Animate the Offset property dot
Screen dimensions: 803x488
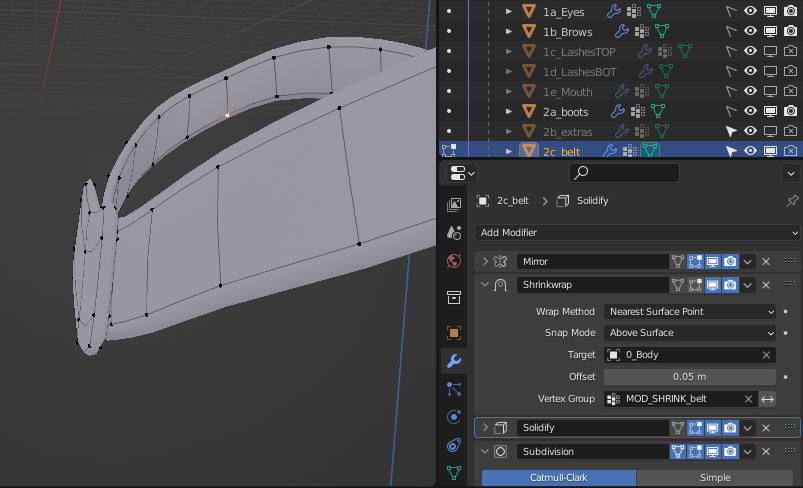point(786,377)
